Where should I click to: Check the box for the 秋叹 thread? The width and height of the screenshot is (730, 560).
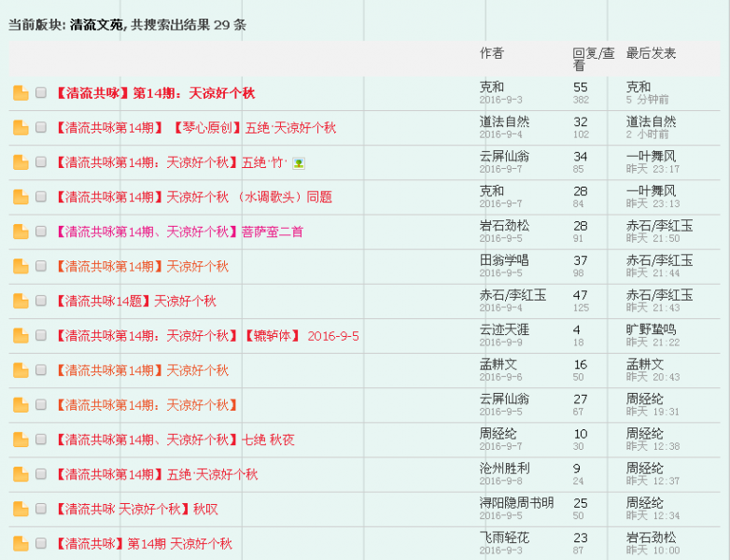[x=41, y=508]
